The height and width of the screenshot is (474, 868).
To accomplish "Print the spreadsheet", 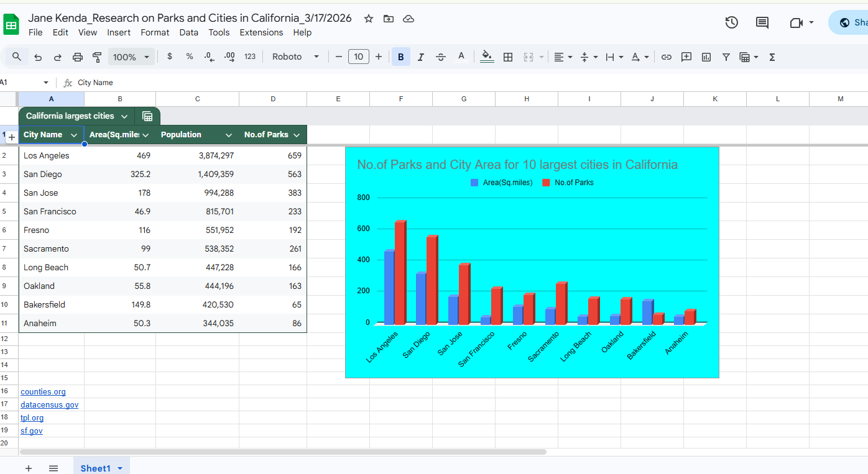I will point(78,57).
